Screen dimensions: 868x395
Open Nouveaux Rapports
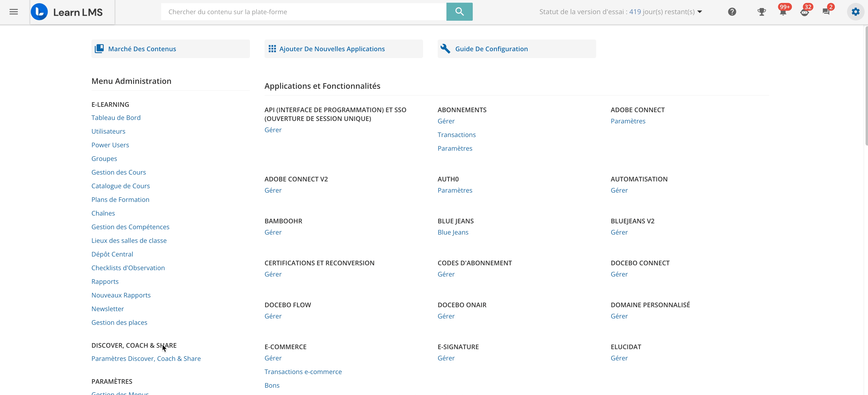pos(121,295)
